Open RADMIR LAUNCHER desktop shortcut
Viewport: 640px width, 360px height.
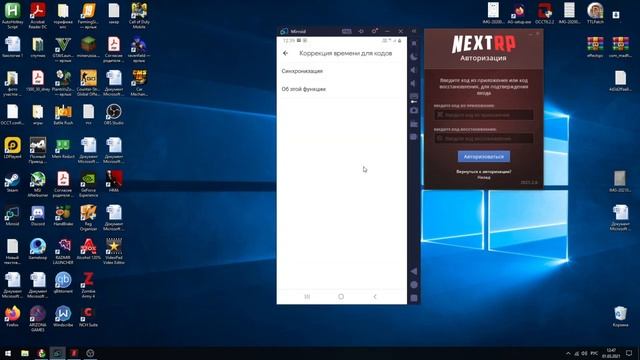[x=63, y=252]
